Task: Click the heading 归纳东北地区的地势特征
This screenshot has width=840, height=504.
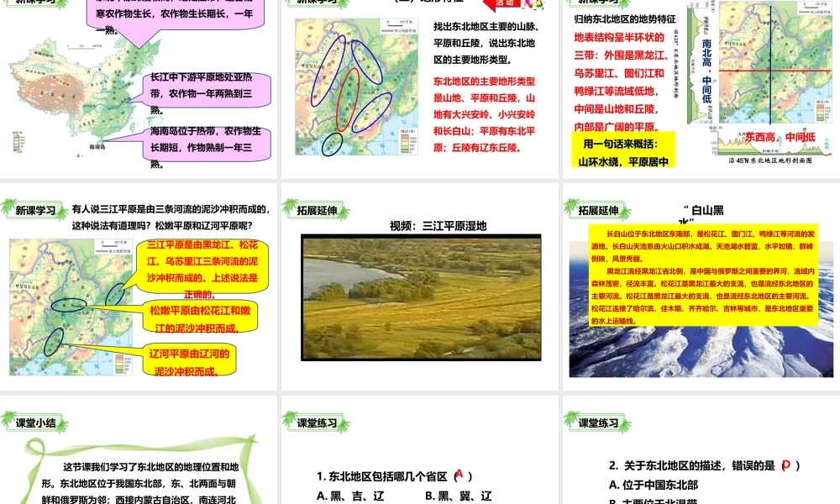Action: 625,19
